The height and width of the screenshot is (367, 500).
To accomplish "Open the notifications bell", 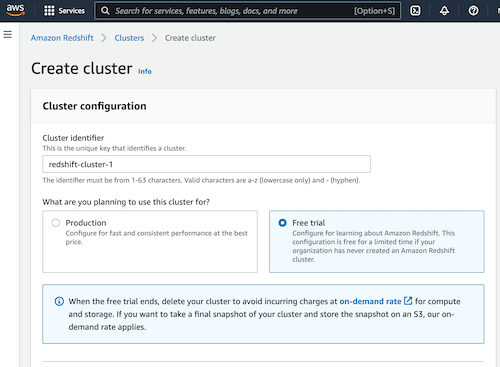I will [x=444, y=11].
